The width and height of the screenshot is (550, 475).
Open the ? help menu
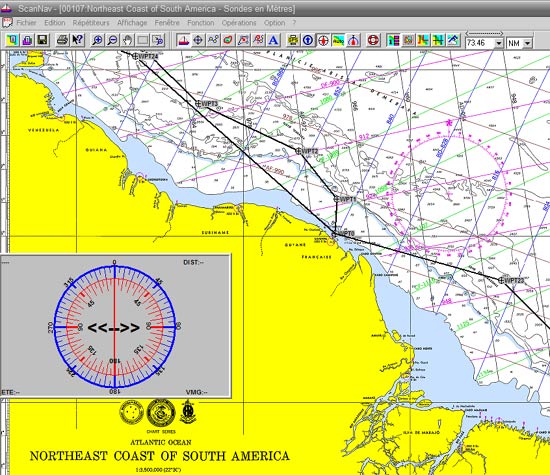pyautogui.click(x=294, y=23)
